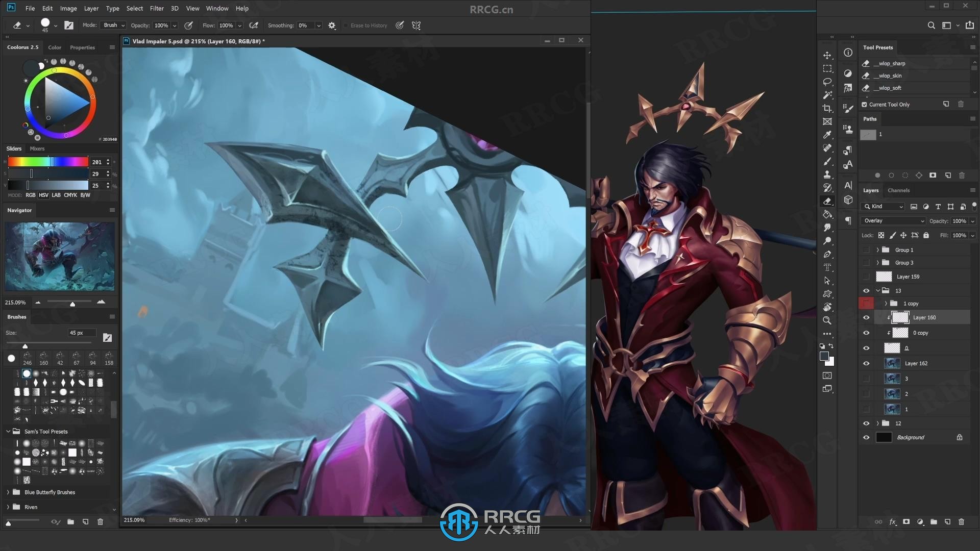Open the Opacity dropdown arrow in options bar
The height and width of the screenshot is (551, 980).
click(x=175, y=26)
